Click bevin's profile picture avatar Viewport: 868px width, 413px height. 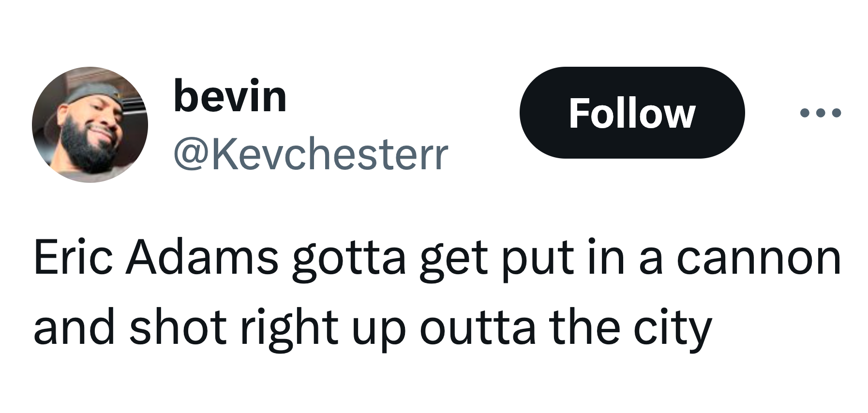coord(90,125)
